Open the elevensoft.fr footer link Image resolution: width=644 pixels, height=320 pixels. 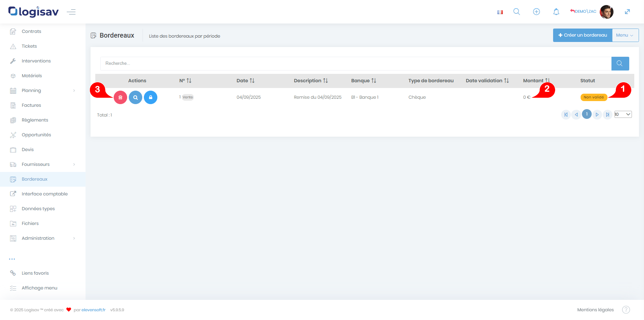[93, 310]
